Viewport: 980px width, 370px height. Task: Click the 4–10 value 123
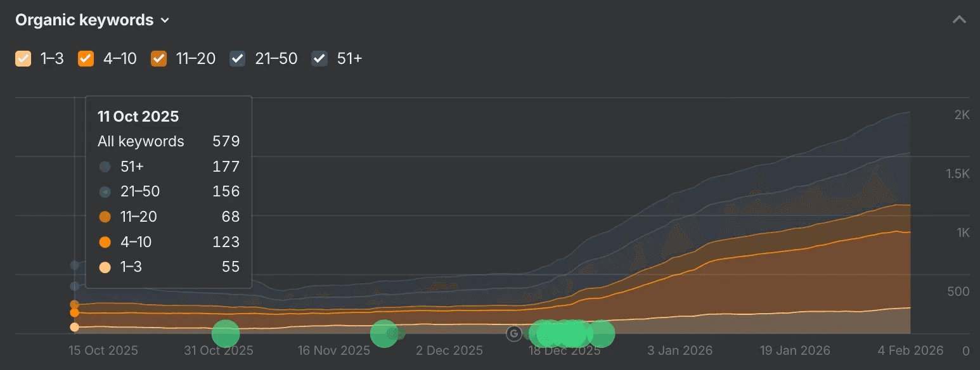227,242
